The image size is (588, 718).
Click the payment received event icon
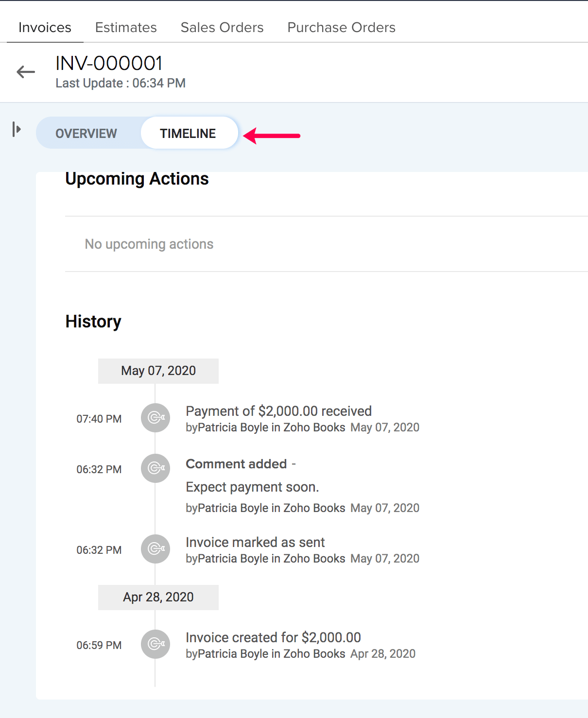click(x=156, y=418)
